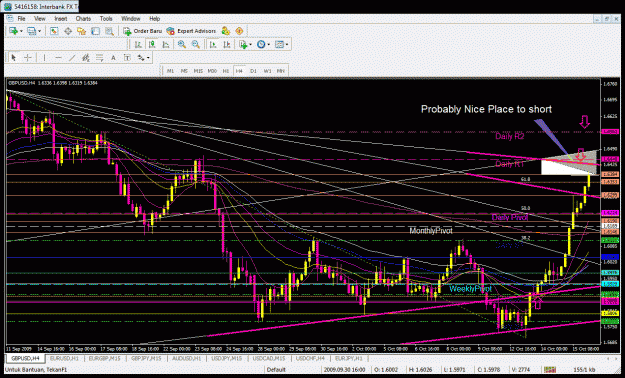Viewport: 625px width, 378px height.
Task: Open the Profiles tool
Action: coord(31,31)
